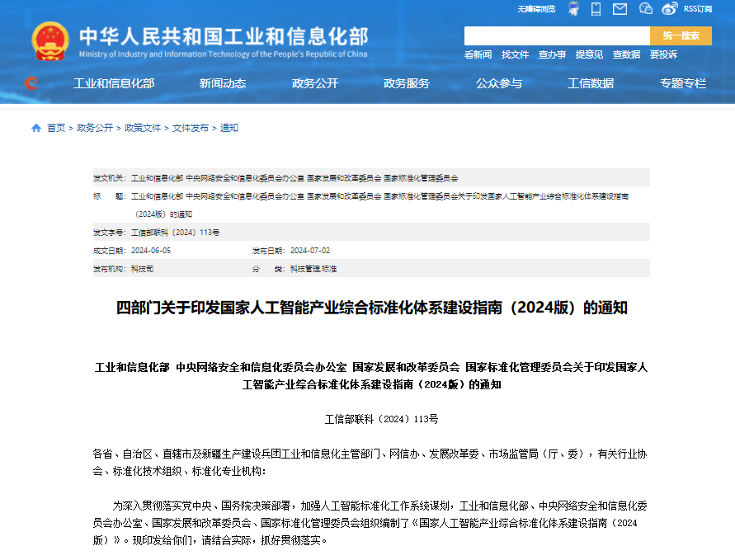This screenshot has height=560, width=735.
Task: Open the 政务公开 navigation menu
Action: [314, 83]
